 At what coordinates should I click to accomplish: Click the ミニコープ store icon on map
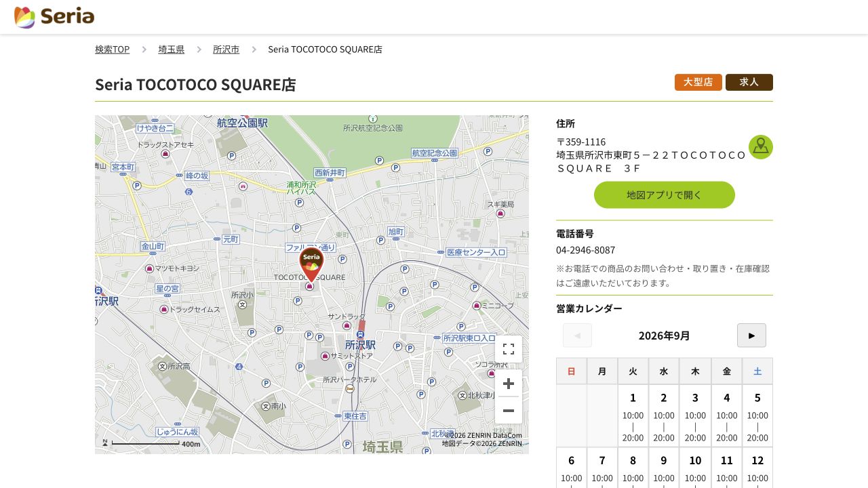point(477,306)
